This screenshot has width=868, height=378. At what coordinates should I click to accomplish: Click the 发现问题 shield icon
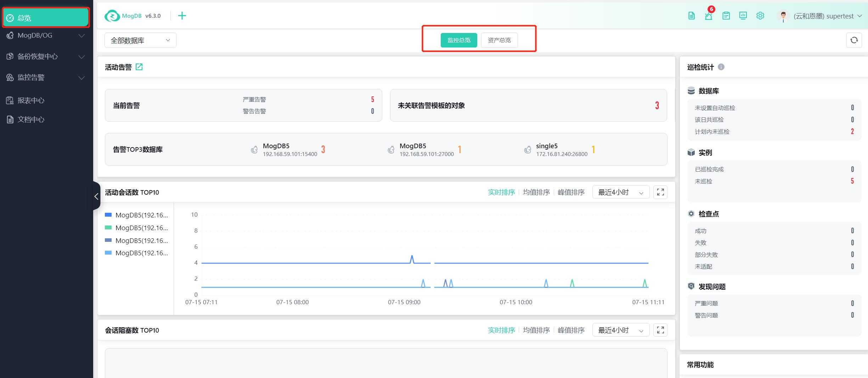tap(691, 286)
